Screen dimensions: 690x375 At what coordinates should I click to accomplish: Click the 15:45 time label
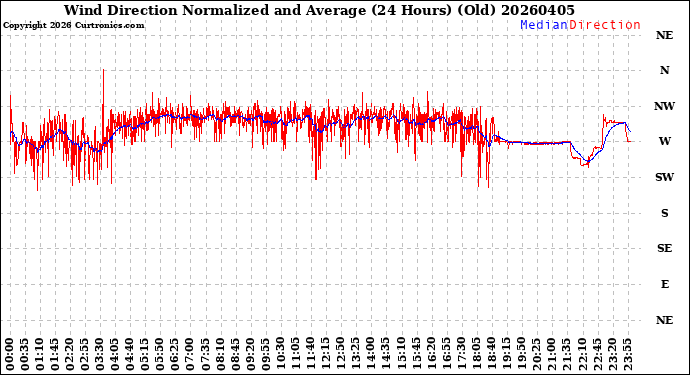pos(416,354)
